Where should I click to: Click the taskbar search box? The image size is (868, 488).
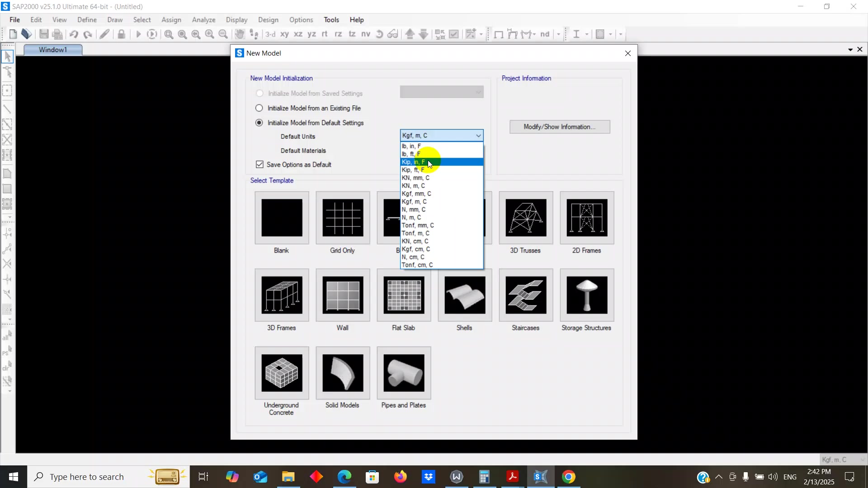pos(108,477)
